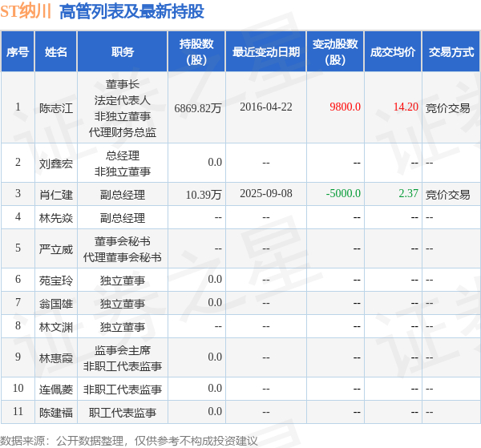
Task: Click the 6869.82万 shareholding value
Action: (x=198, y=108)
